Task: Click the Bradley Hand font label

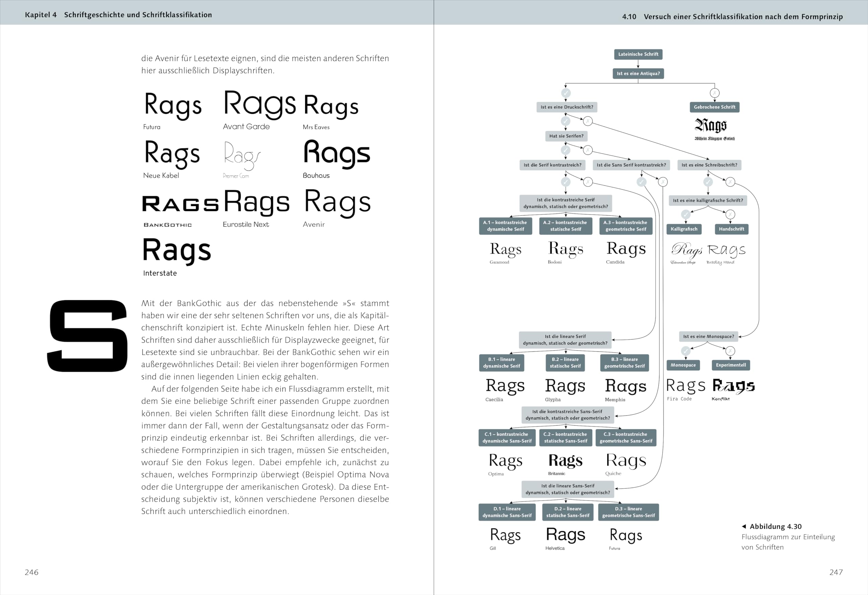Action: (x=720, y=262)
